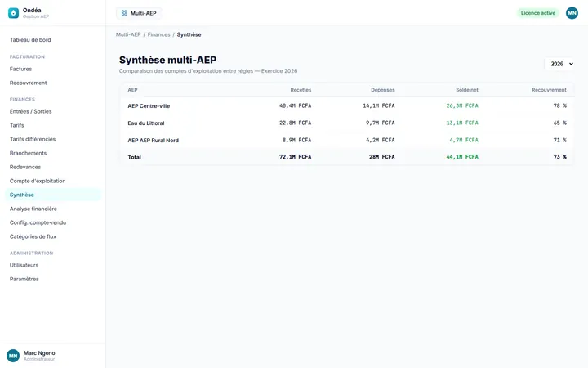This screenshot has height=368, width=588.
Task: Open the 2026 year dropdown
Action: pyautogui.click(x=560, y=64)
